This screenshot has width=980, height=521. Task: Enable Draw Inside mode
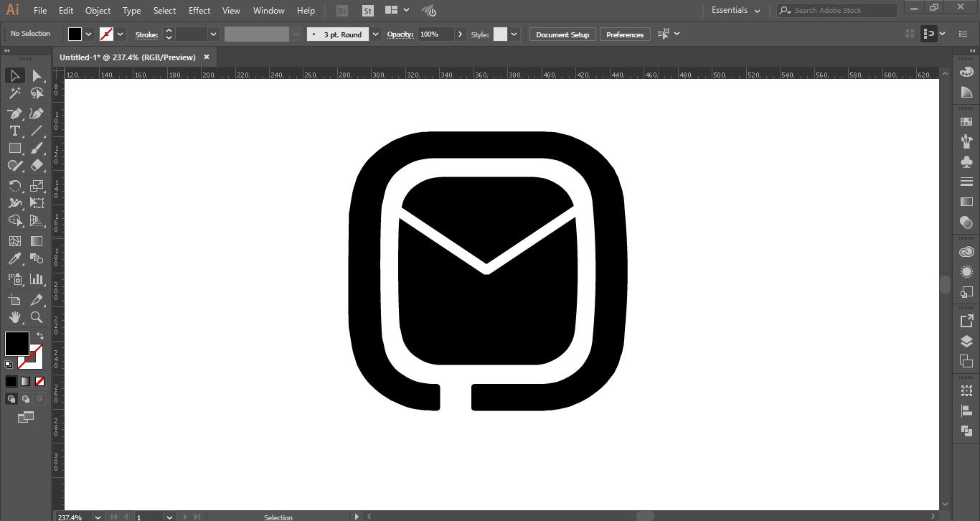coord(40,399)
